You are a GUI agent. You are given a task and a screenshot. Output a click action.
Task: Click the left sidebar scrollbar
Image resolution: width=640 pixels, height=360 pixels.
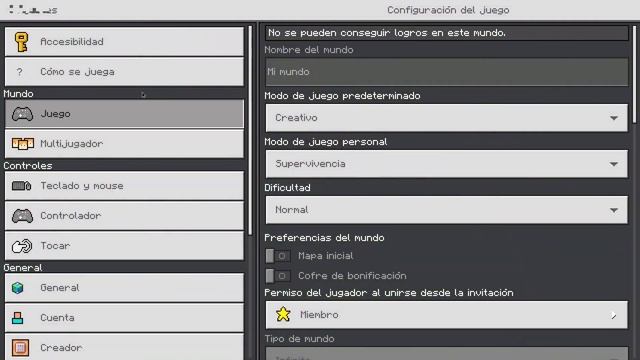tap(250, 130)
